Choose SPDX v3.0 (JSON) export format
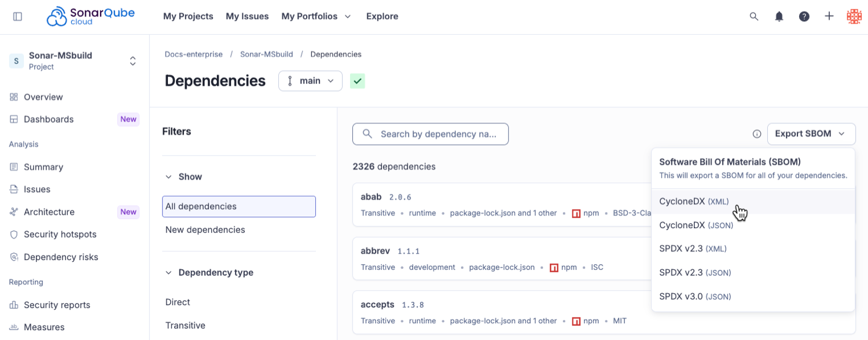This screenshot has width=868, height=340. click(753, 297)
